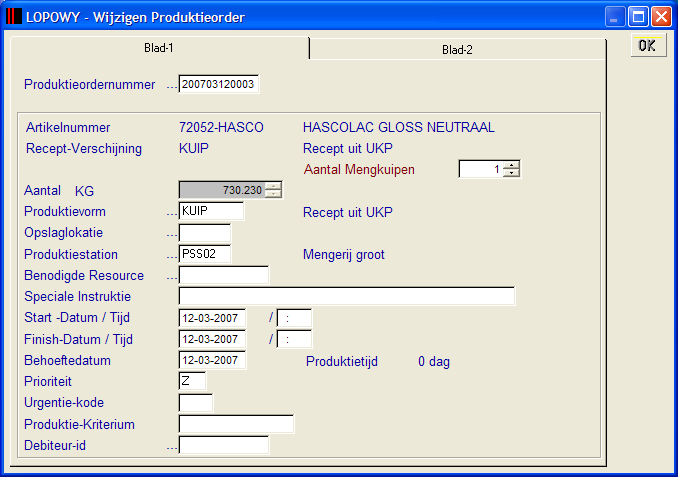Maximize the Wijzigen Produktieorder window
Screen dimensions: 678x477
(x=638, y=17)
